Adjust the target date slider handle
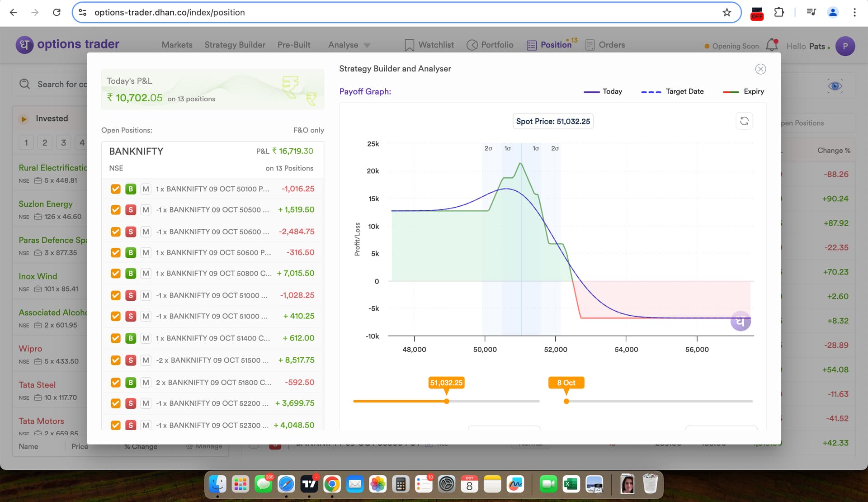 566,401
